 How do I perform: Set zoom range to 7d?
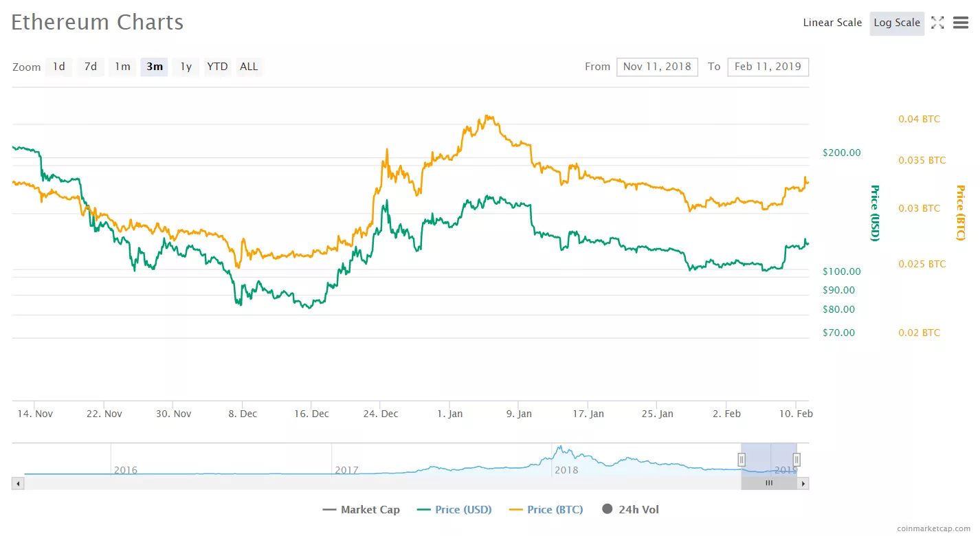click(x=90, y=67)
